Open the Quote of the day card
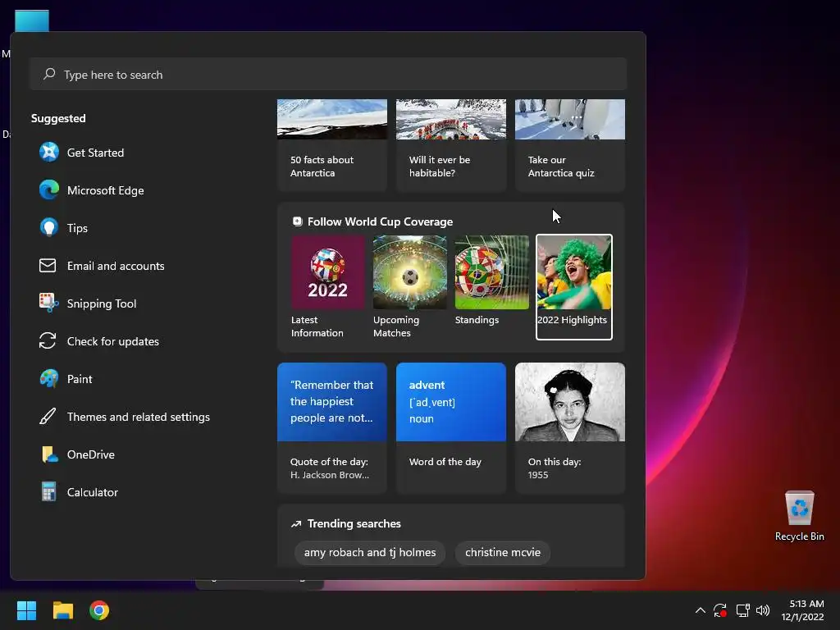This screenshot has width=840, height=630. (x=332, y=427)
